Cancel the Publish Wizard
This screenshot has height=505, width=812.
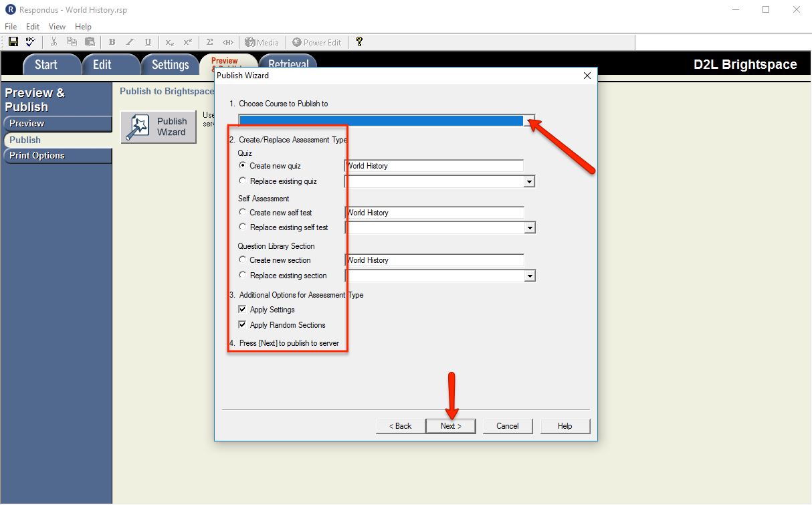pos(508,426)
